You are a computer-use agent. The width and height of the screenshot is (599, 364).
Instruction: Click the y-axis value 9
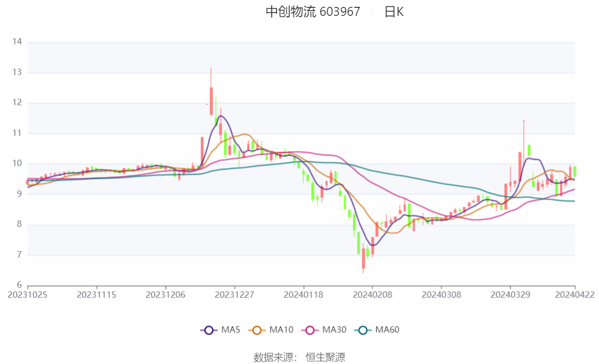[19, 194]
